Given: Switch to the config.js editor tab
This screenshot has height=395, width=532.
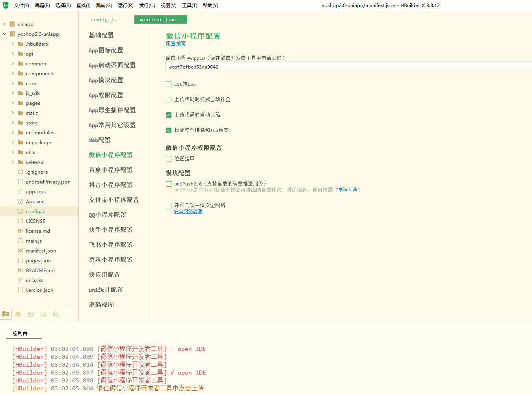Looking at the screenshot, I should pyautogui.click(x=104, y=20).
